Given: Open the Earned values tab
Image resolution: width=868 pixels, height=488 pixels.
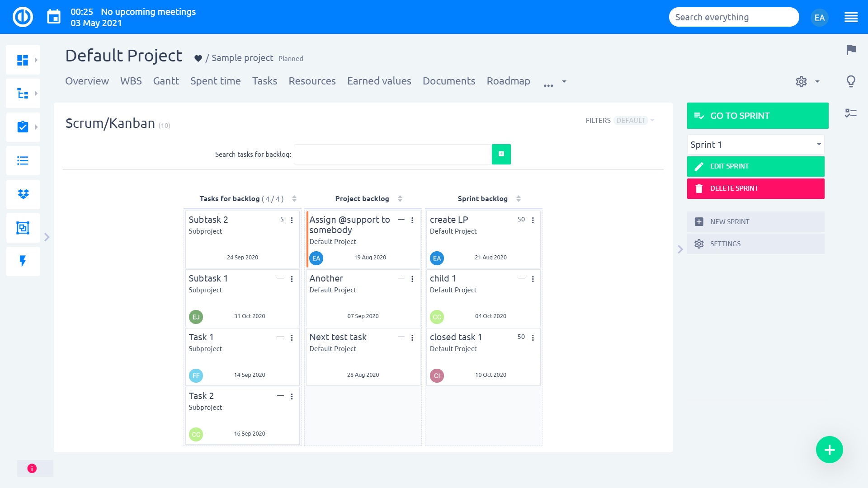Looking at the screenshot, I should (x=379, y=81).
